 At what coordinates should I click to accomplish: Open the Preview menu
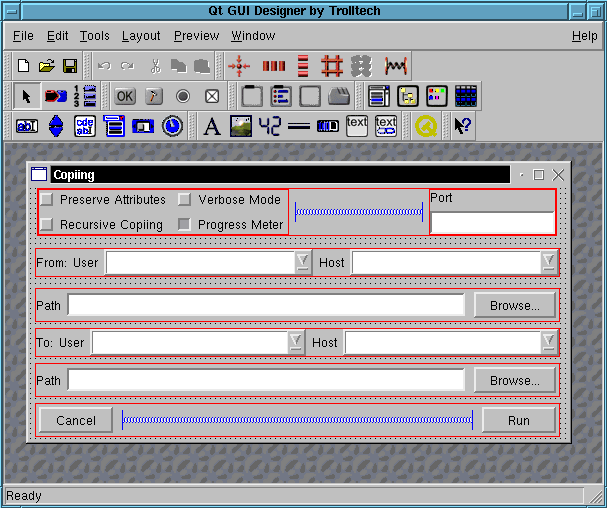[196, 36]
